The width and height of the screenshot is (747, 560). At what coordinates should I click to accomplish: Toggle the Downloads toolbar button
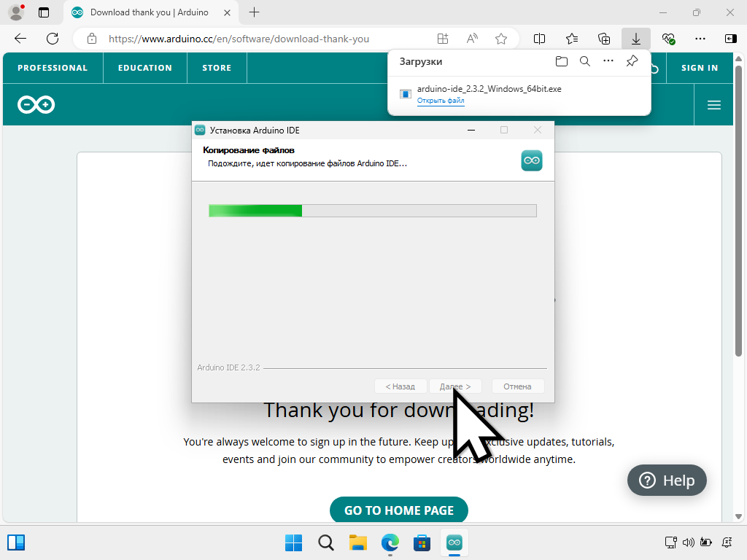pos(636,39)
